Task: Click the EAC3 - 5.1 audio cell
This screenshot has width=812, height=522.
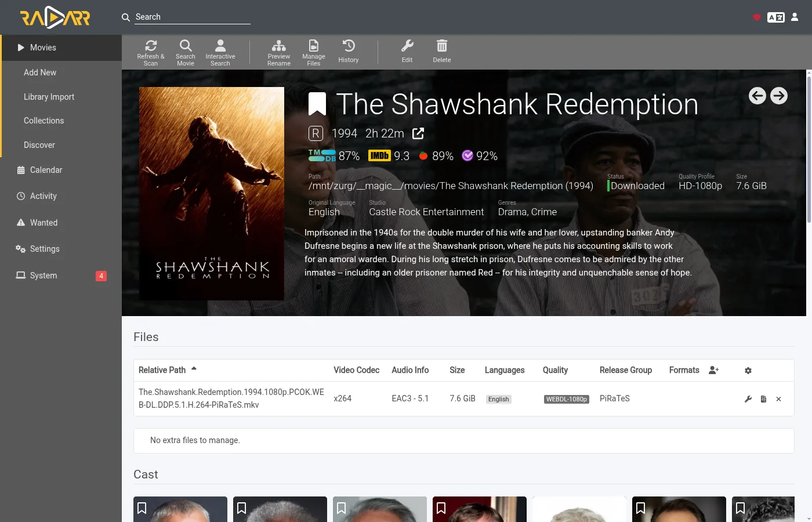Action: (x=410, y=398)
